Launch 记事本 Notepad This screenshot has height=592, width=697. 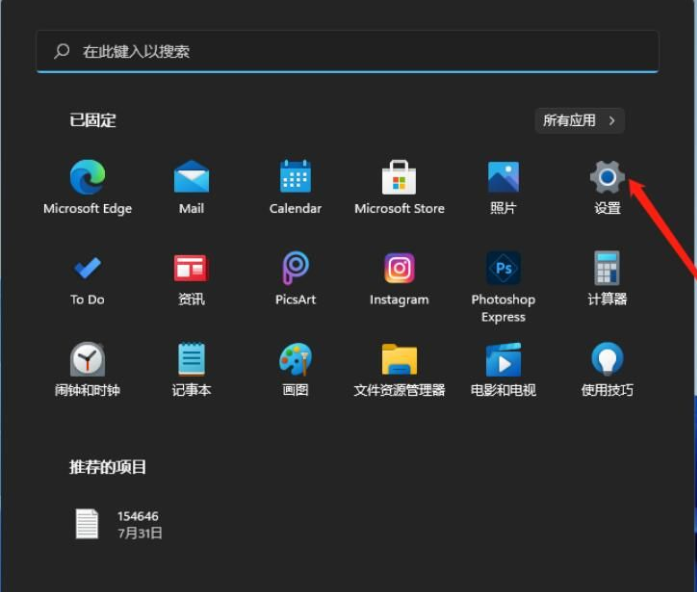coord(191,360)
